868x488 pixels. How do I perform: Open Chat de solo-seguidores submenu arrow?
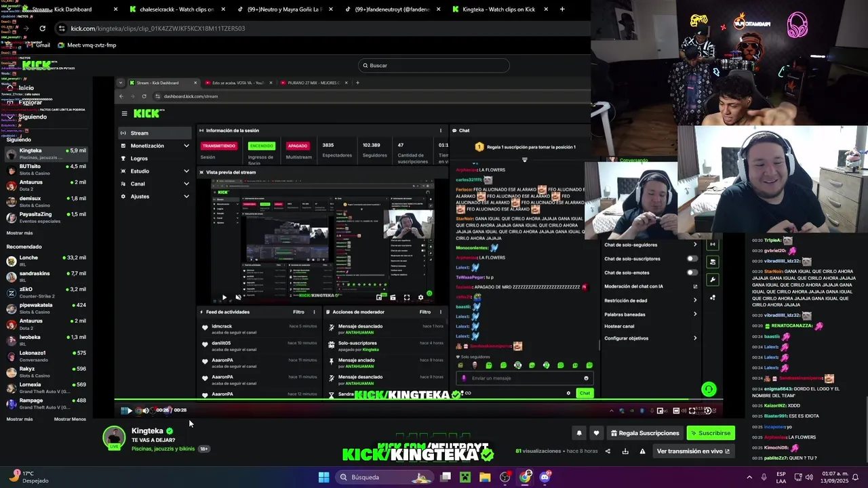[694, 245]
